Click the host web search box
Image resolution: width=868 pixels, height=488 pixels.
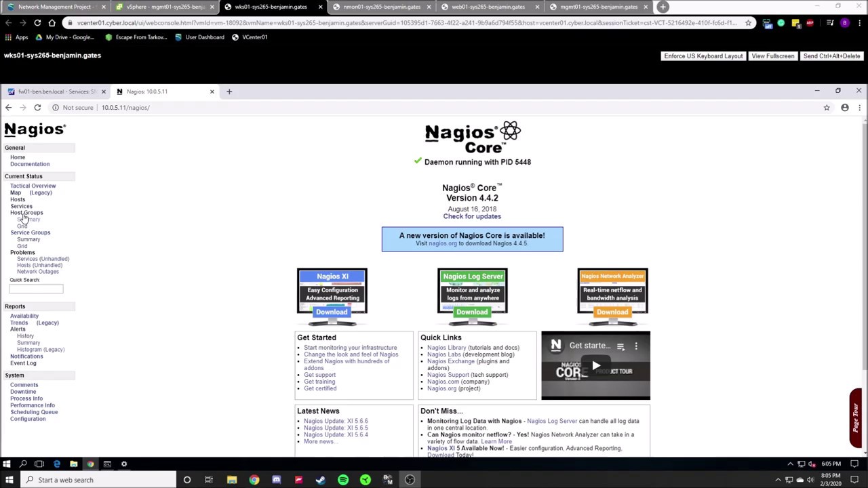coord(100,480)
